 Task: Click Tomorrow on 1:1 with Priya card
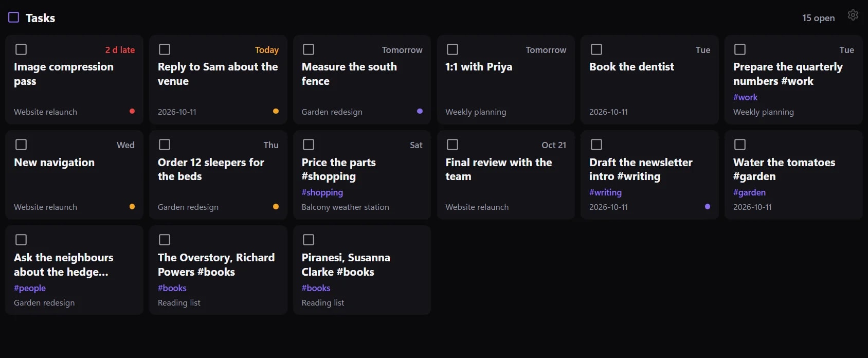[546, 50]
